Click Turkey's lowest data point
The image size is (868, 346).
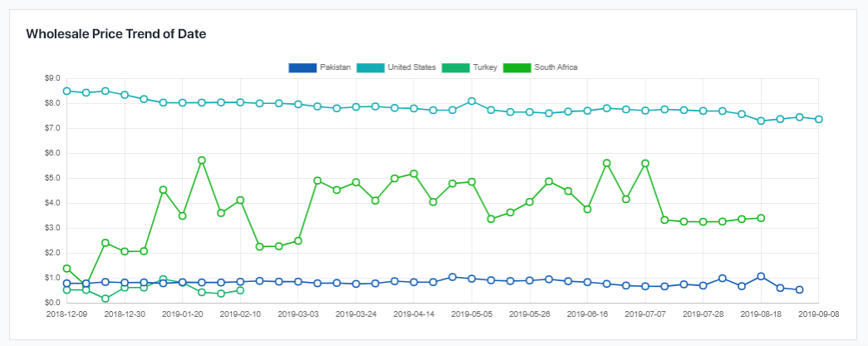105,299
